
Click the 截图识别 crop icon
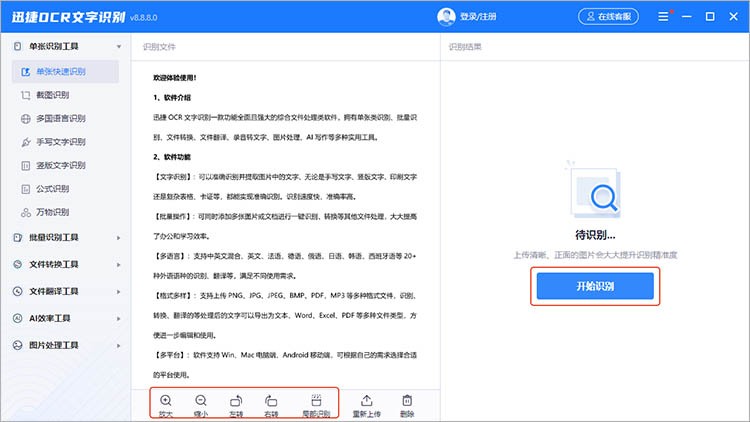point(26,95)
